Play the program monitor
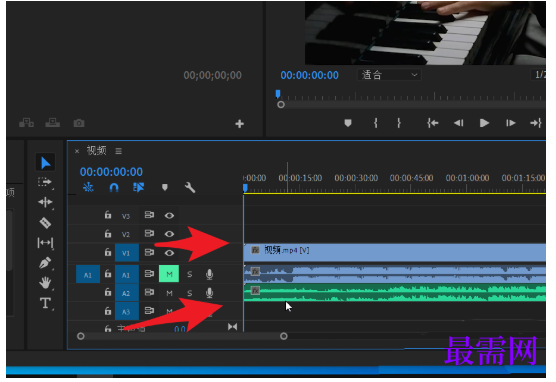 tap(484, 123)
